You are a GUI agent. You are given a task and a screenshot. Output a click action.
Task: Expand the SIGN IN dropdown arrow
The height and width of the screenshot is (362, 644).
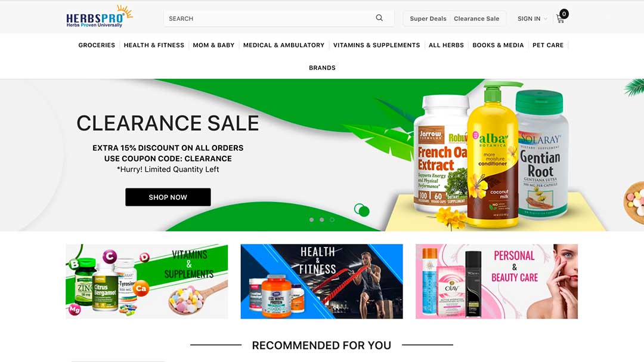tap(546, 19)
